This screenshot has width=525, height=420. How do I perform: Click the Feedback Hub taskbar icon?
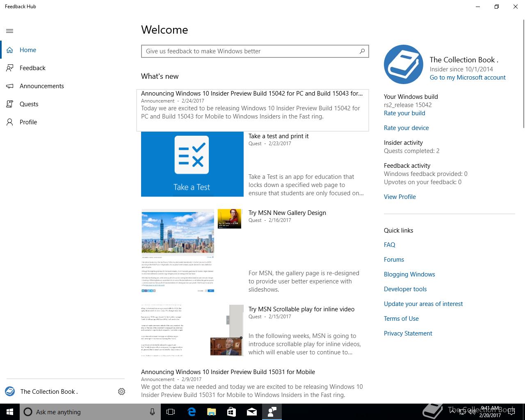272,412
